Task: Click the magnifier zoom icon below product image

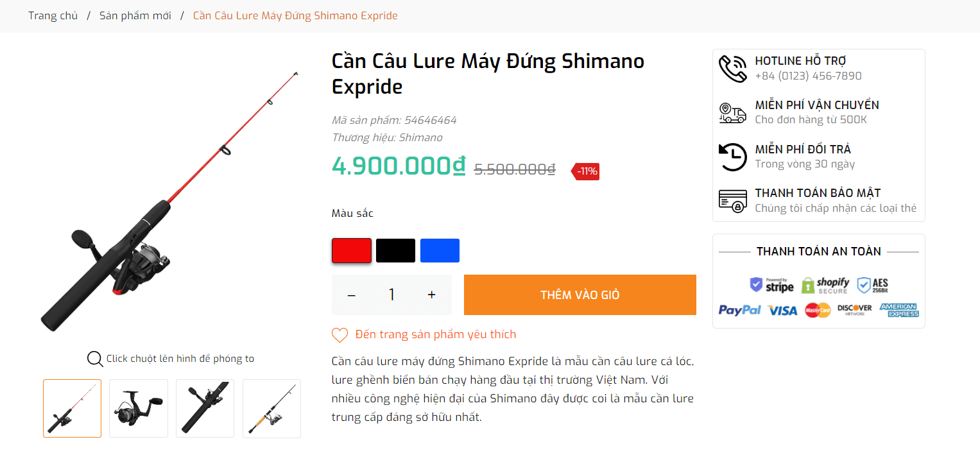Action: (94, 359)
